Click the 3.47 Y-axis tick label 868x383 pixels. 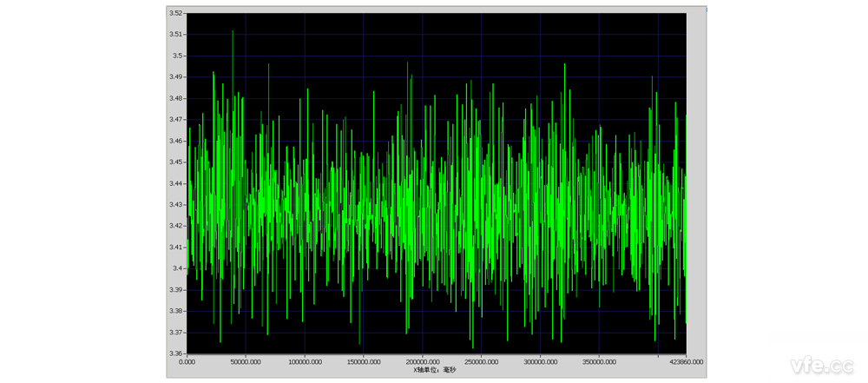(x=175, y=119)
